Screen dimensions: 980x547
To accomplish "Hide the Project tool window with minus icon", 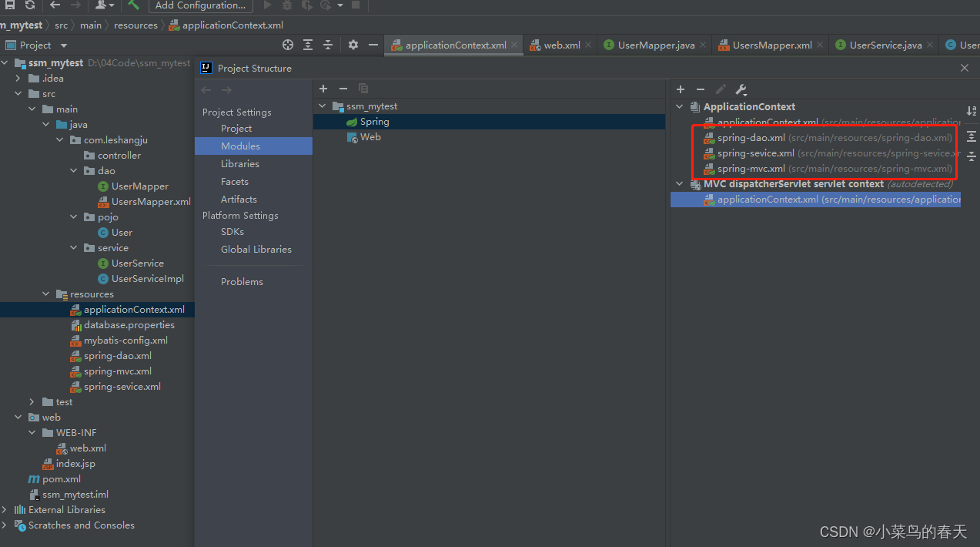I will 373,45.
